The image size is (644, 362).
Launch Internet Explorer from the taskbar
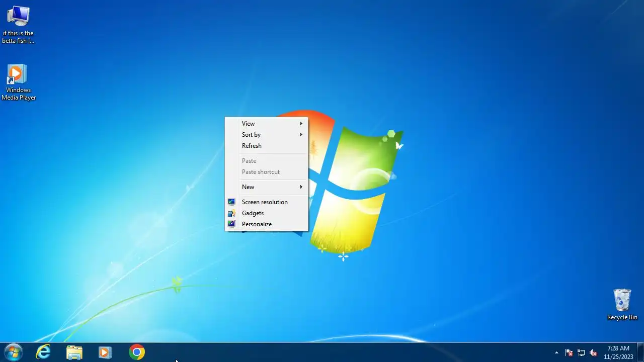pos(43,352)
